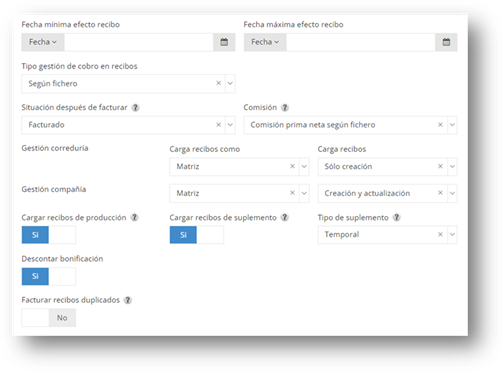Screen dimensions: 503x371
Task: Open calendar for Fecha mínima efecto recibo
Action: [x=224, y=42]
